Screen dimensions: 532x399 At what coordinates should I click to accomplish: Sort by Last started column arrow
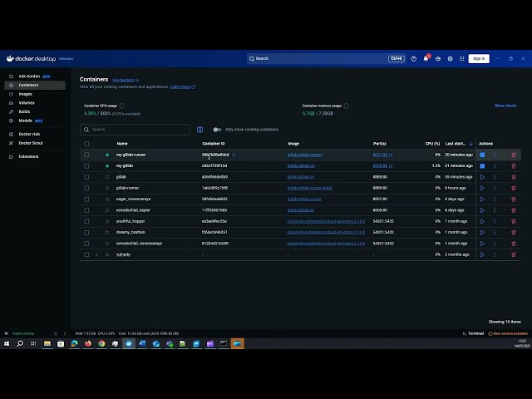[471, 144]
